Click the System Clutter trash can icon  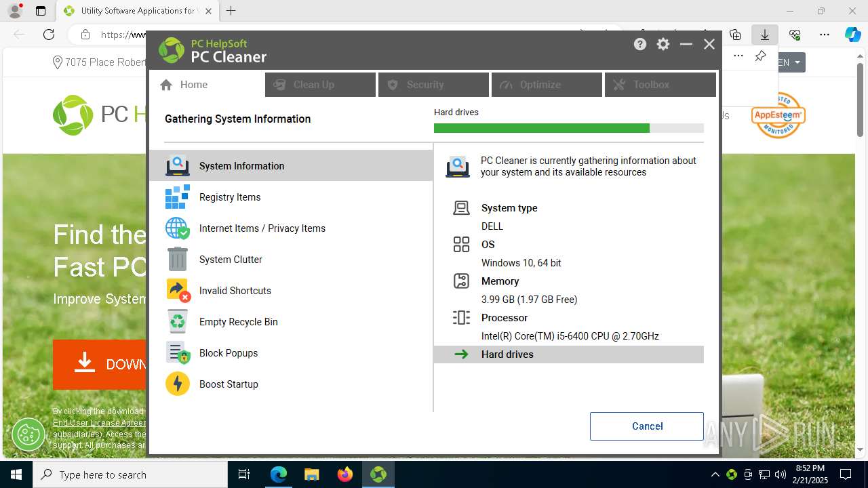click(178, 259)
